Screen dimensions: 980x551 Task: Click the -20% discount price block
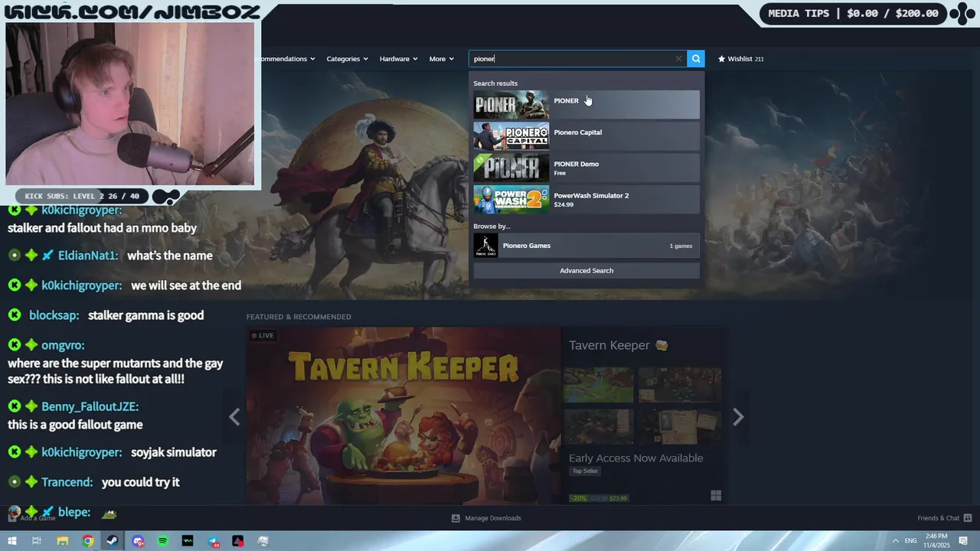[599, 498]
